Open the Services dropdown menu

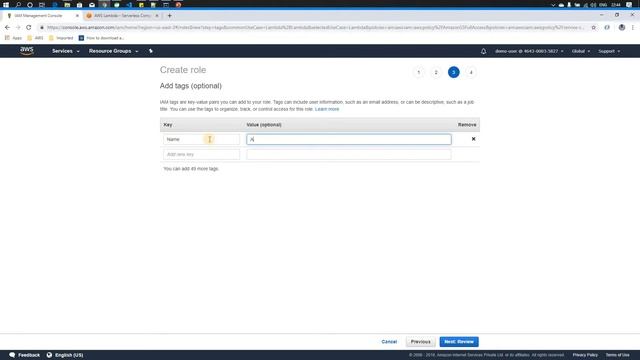65,51
